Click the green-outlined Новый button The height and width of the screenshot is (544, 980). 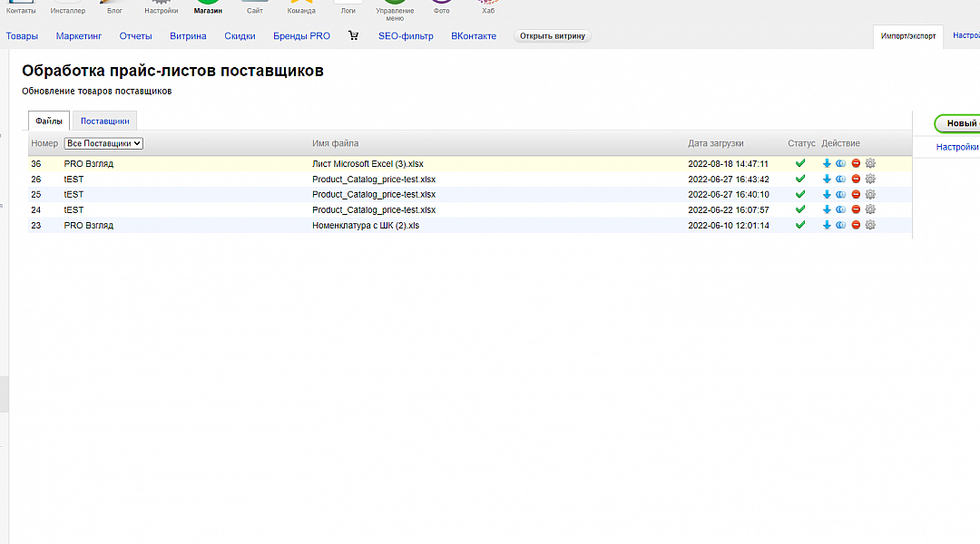[x=957, y=123]
